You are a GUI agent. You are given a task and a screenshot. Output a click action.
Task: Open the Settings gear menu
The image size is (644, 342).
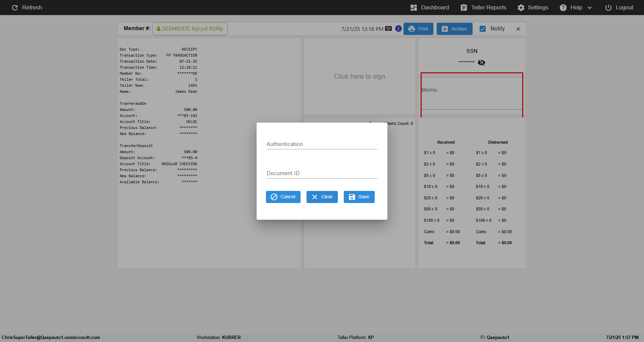[x=533, y=7]
